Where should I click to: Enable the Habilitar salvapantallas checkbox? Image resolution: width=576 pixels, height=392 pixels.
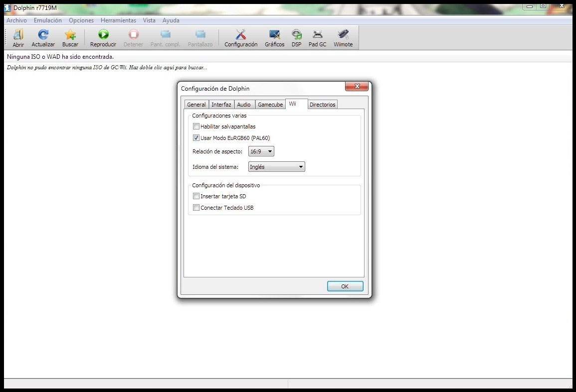(196, 126)
